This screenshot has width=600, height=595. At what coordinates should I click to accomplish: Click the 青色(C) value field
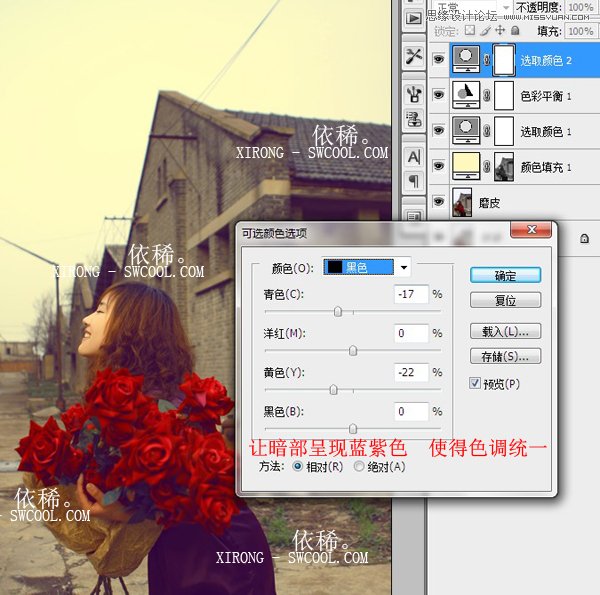[x=411, y=294]
